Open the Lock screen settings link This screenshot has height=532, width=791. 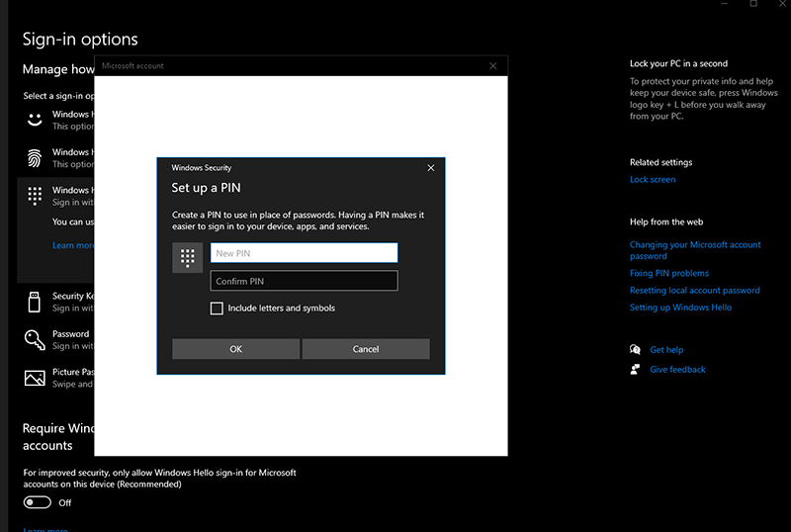point(653,180)
